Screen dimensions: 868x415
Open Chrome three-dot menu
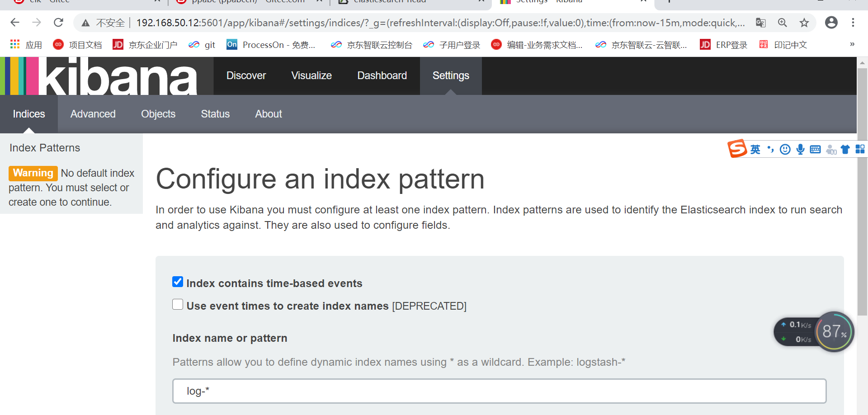point(853,23)
